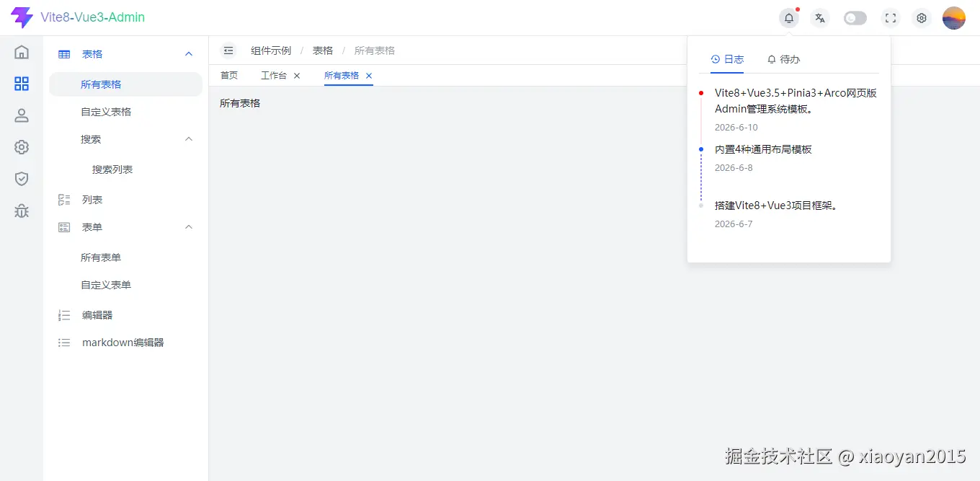Click the clock icon on 日志 tab
Screen dimensions: 980x481
(x=715, y=59)
